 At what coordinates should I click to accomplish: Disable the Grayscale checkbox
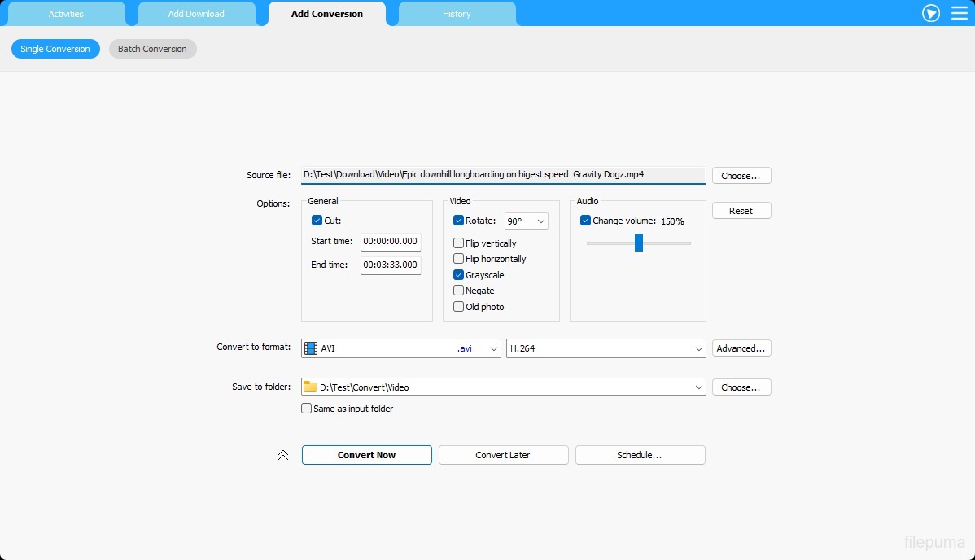coord(459,275)
